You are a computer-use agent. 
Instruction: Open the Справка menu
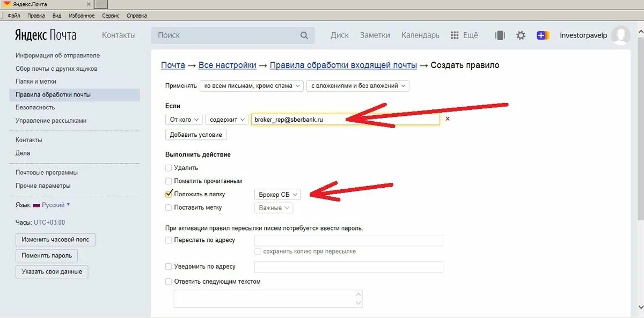[x=137, y=16]
